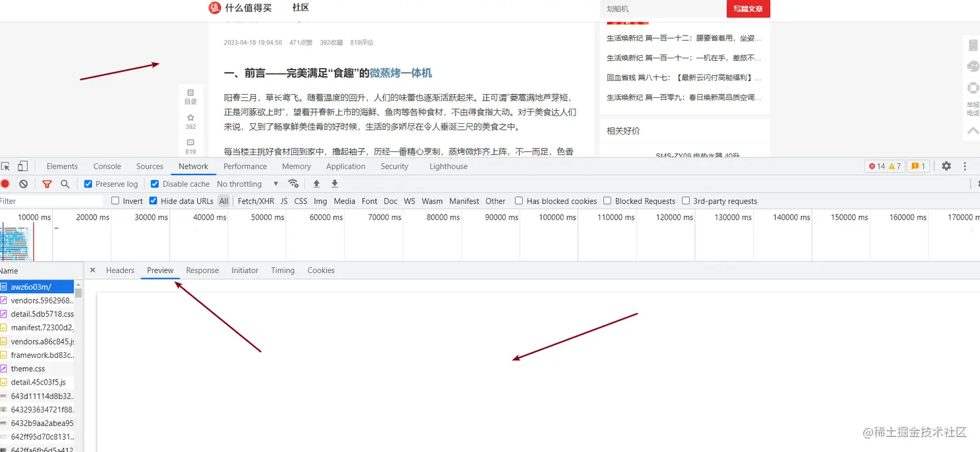Import HAR file with upload arrow

316,184
